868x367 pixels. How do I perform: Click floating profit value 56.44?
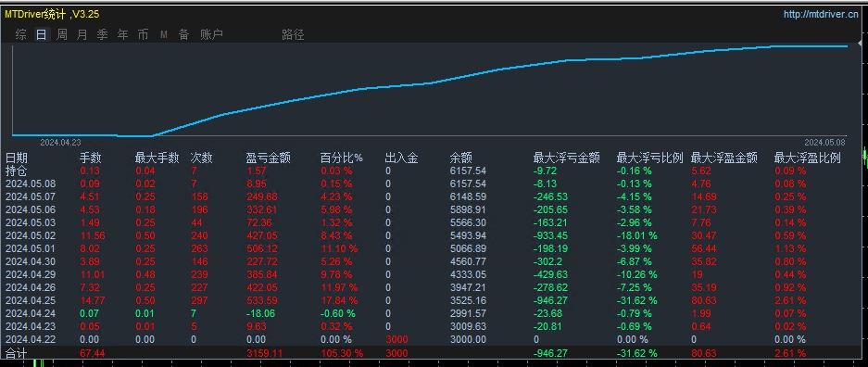(704, 248)
